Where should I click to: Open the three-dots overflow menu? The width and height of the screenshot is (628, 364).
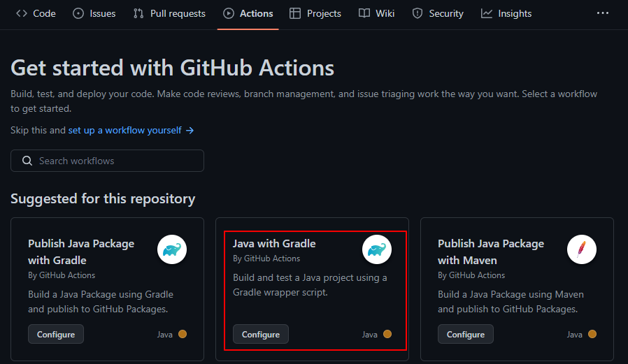coord(602,13)
